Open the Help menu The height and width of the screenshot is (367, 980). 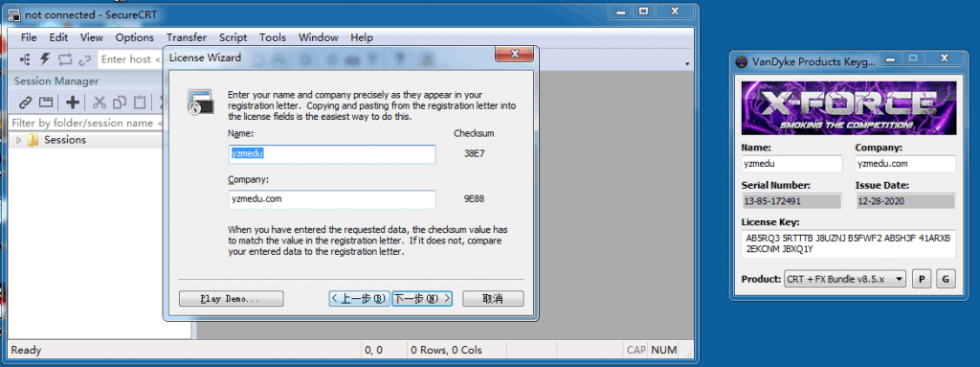point(361,37)
